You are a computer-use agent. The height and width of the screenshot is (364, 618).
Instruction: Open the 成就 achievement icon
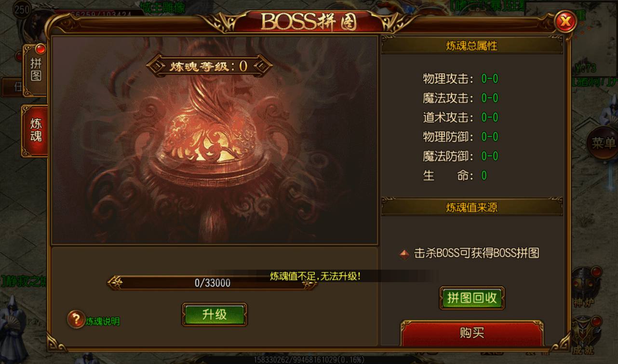[584, 335]
